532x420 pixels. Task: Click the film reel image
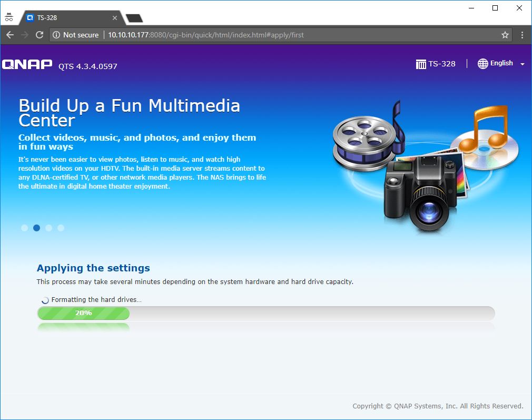tap(364, 143)
